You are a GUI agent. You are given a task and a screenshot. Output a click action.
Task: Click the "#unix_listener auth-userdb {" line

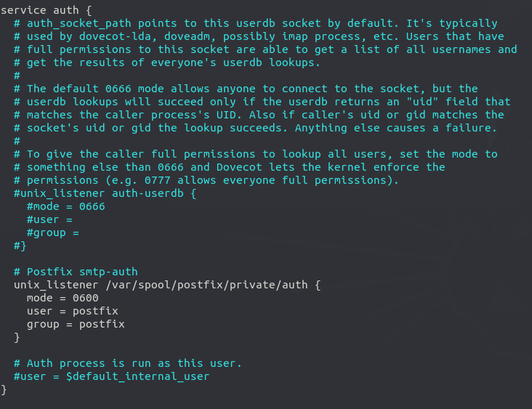pos(105,194)
